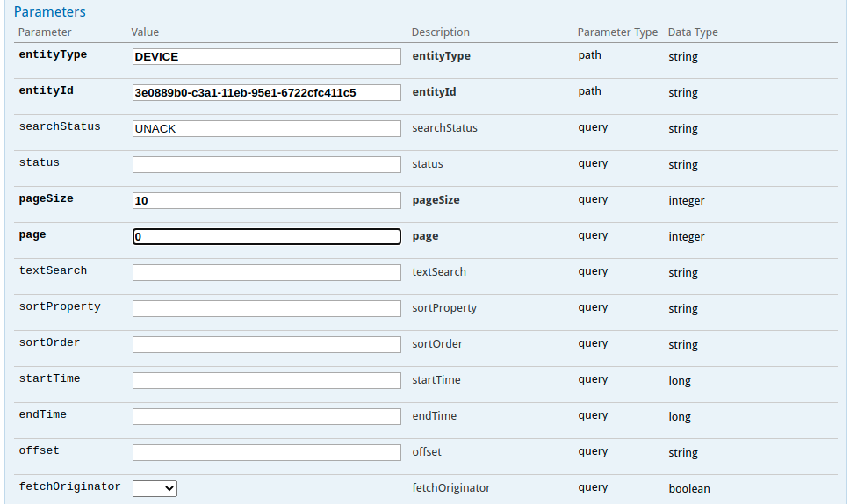Click the boolean data type of fetchOriginator

689,488
